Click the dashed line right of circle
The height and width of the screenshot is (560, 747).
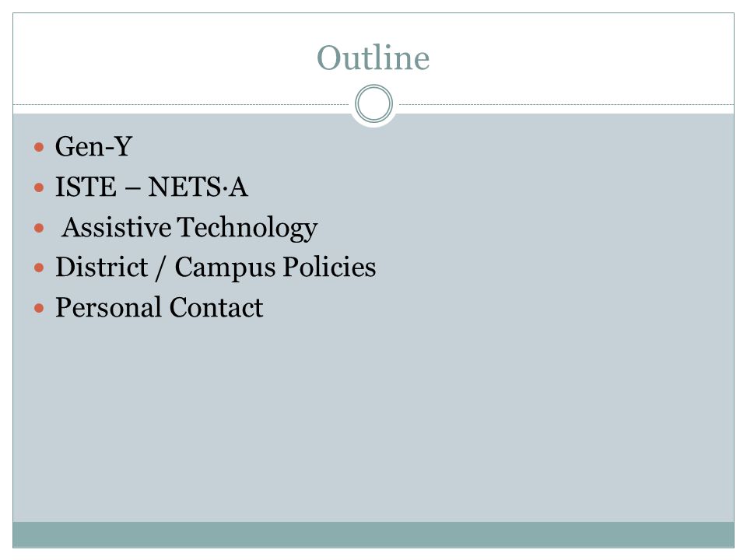(x=566, y=104)
